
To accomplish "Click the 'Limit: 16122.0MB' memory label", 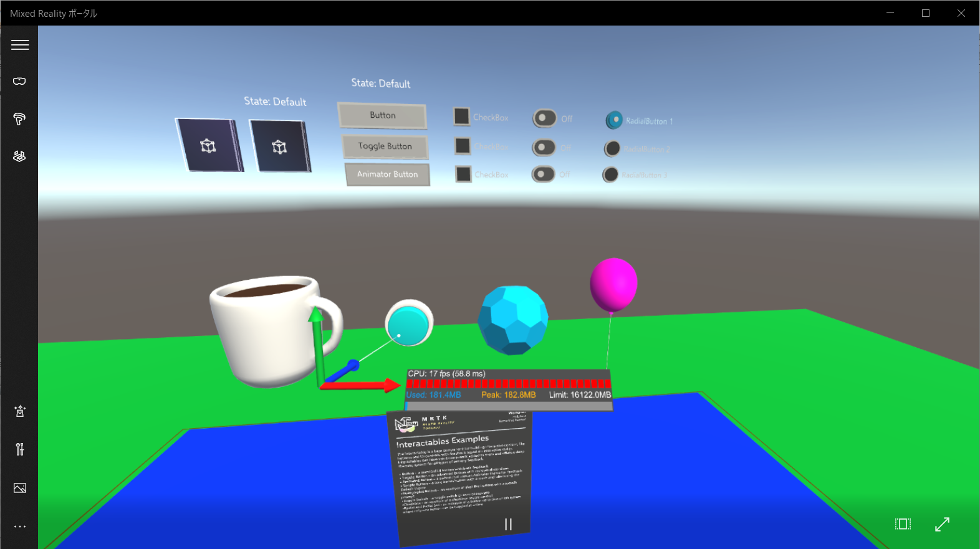I will click(580, 395).
